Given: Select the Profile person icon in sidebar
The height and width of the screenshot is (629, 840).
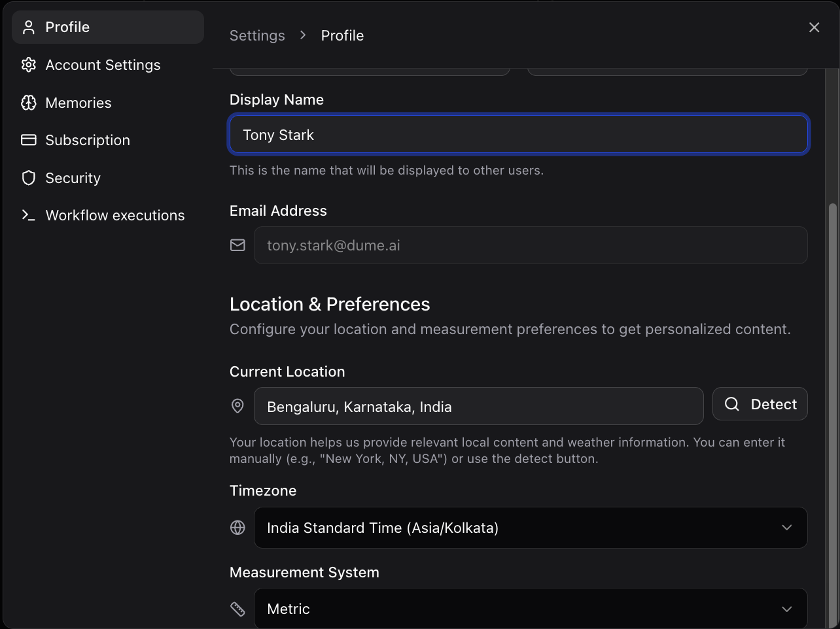Looking at the screenshot, I should pyautogui.click(x=28, y=27).
